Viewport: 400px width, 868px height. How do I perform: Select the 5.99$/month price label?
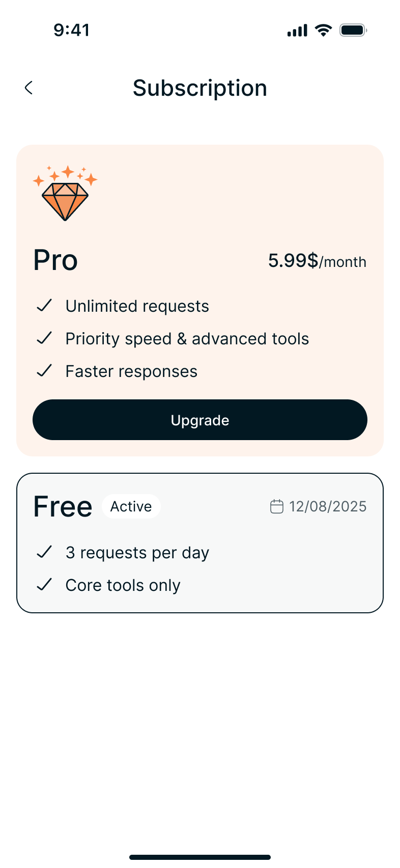pyautogui.click(x=317, y=261)
